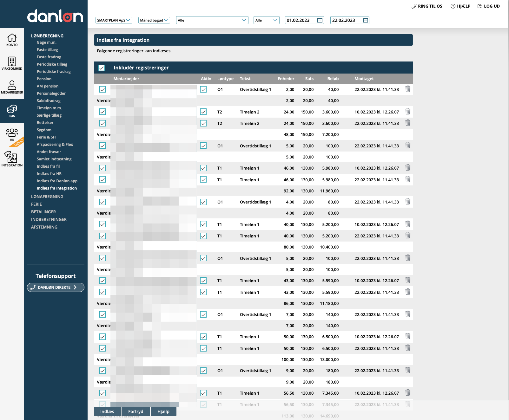Uncheck the first Timeløn 2 row's left checkbox
The width and height of the screenshot is (509, 420).
(102, 112)
